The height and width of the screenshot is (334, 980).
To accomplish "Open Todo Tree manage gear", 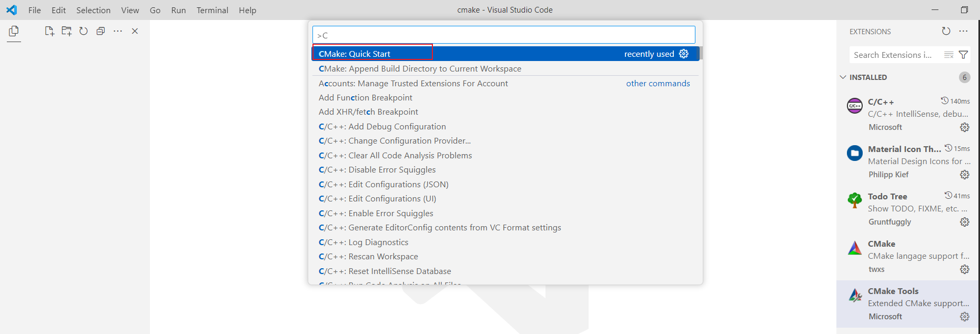I will pyautogui.click(x=964, y=222).
